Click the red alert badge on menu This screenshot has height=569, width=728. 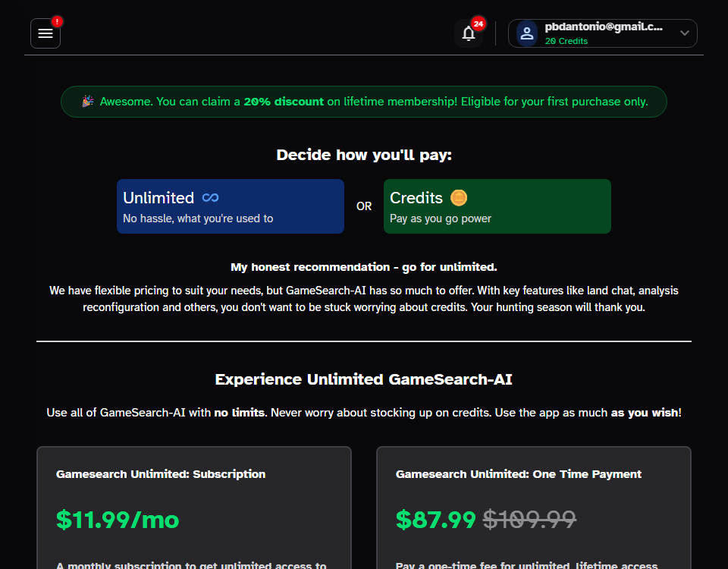(x=57, y=21)
